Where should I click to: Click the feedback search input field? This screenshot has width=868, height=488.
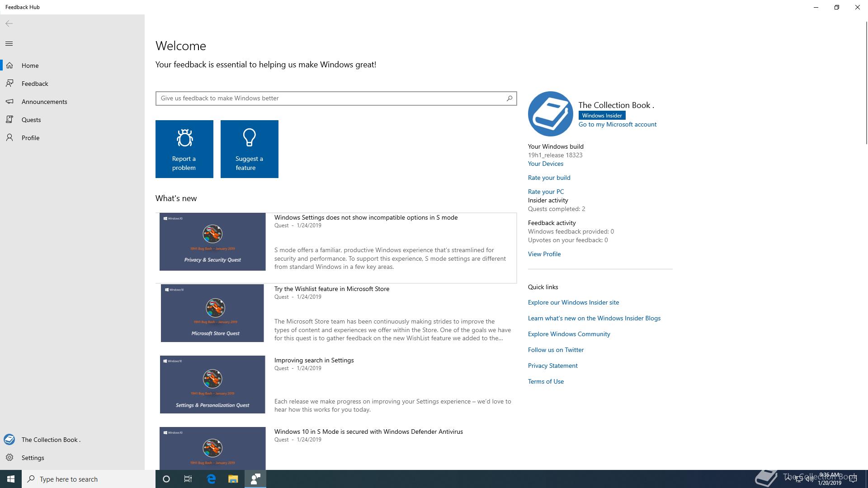point(330,99)
